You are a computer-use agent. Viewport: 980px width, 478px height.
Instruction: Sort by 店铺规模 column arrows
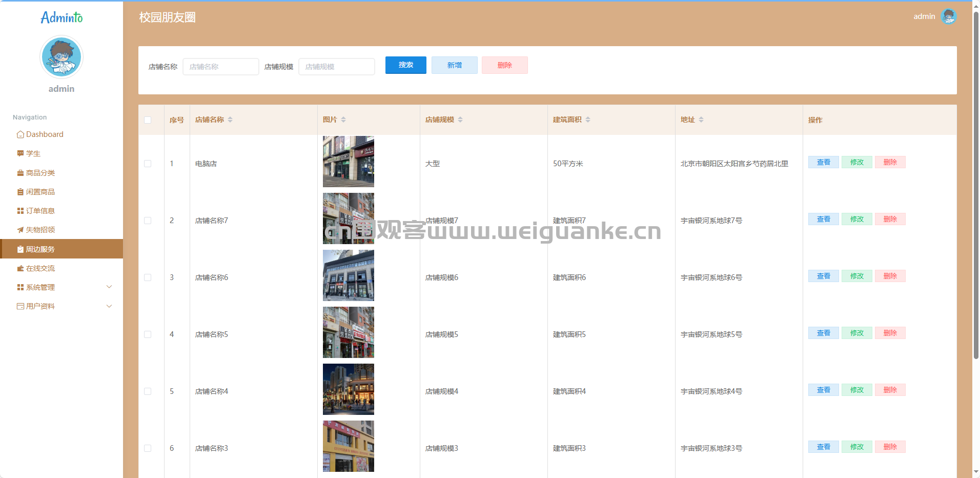[x=460, y=120]
